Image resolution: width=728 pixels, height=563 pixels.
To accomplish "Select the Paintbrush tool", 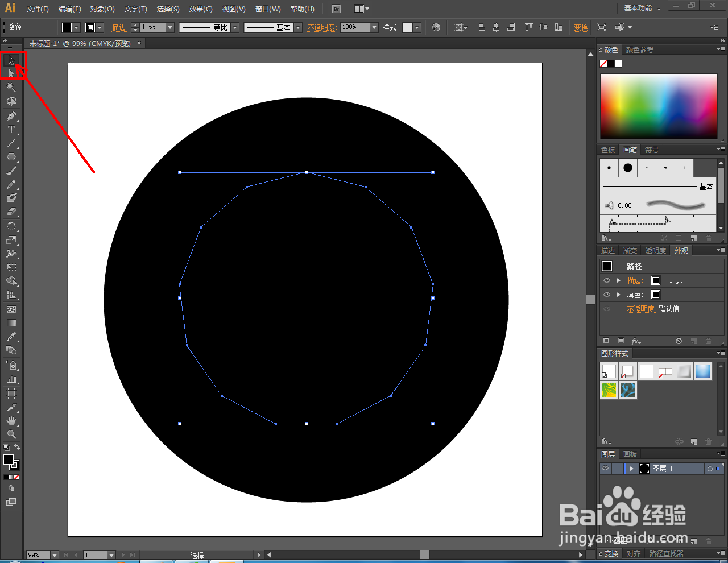I will 11,171.
